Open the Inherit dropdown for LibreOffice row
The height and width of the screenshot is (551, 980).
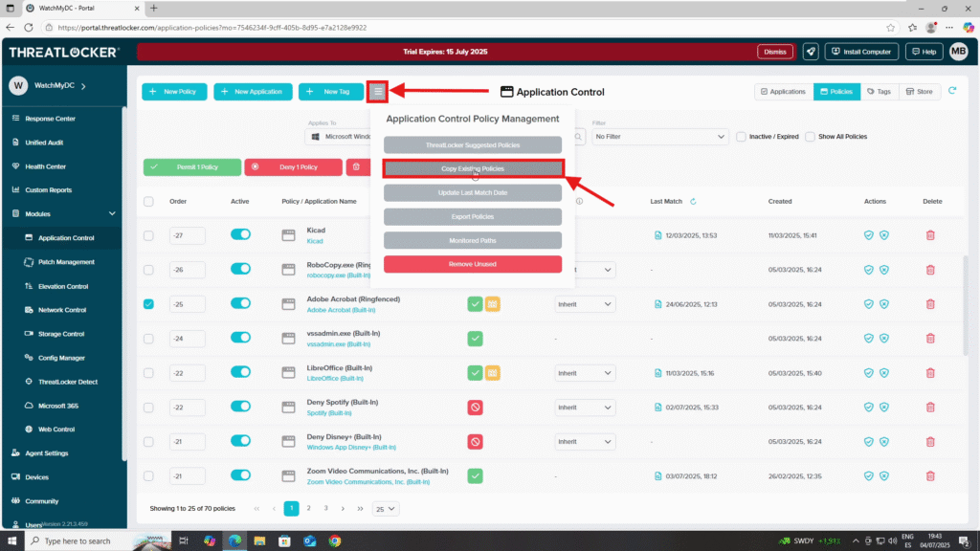tap(585, 373)
